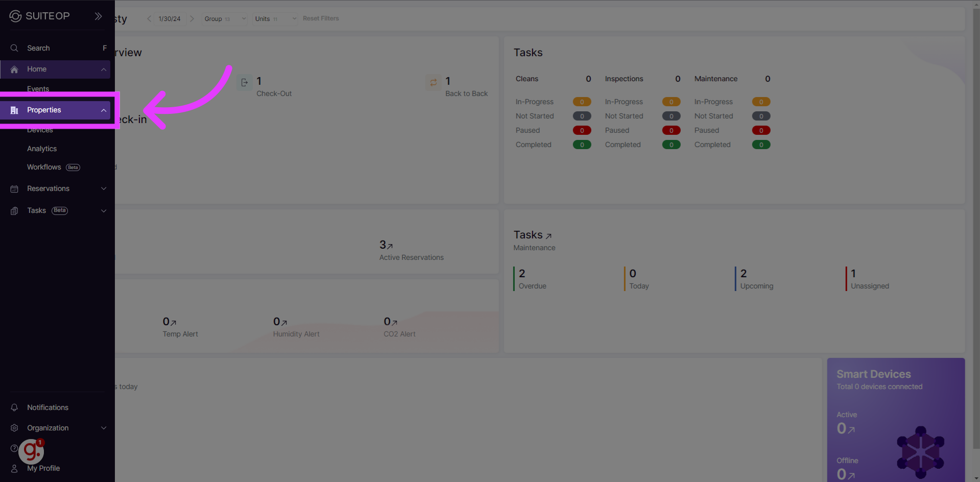Screen dimensions: 980x482
Task: Expand the Reservations submenu chevron
Action: click(104, 188)
